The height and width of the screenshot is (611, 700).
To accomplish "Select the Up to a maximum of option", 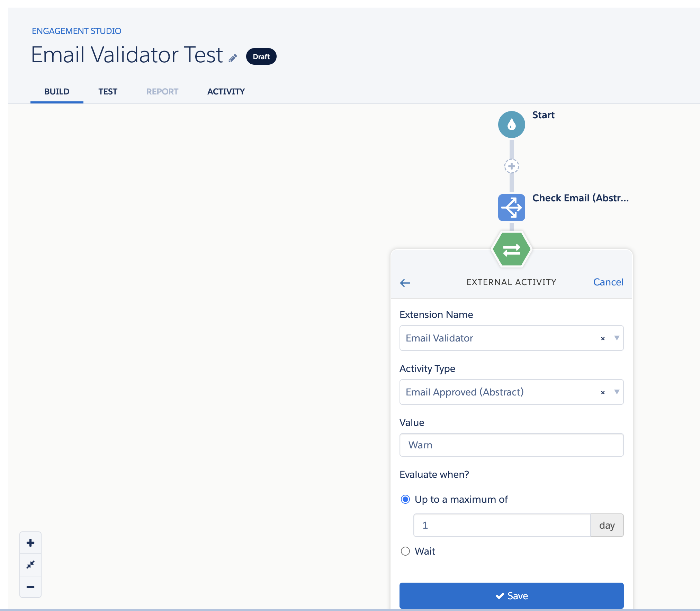I will 405,499.
